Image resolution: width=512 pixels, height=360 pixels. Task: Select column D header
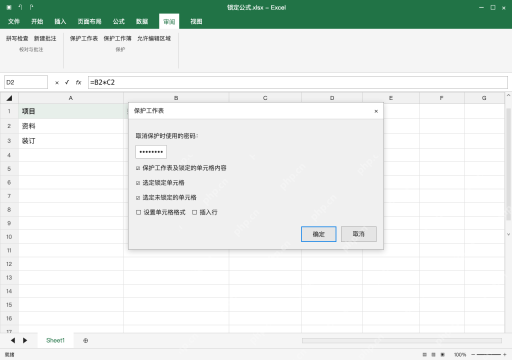332,98
